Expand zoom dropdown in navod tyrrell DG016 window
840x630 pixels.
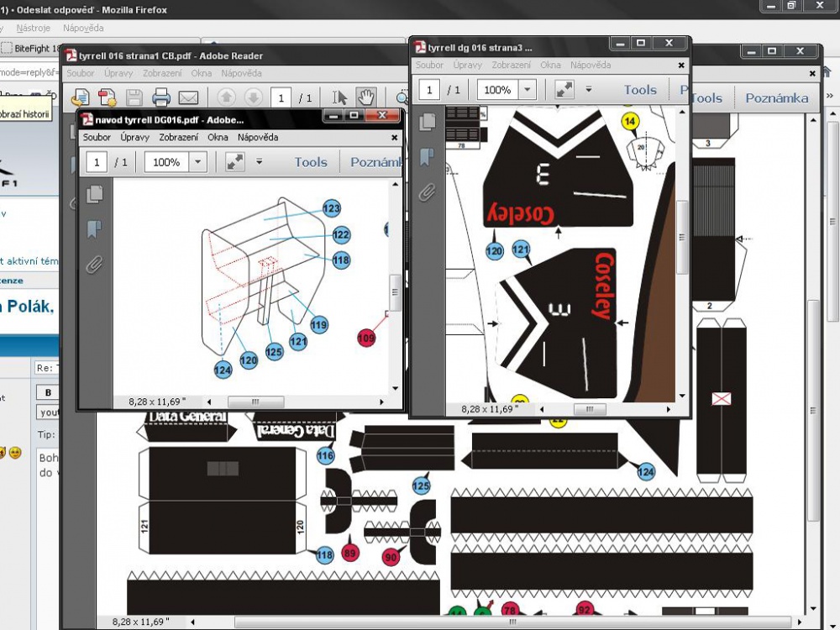(197, 162)
